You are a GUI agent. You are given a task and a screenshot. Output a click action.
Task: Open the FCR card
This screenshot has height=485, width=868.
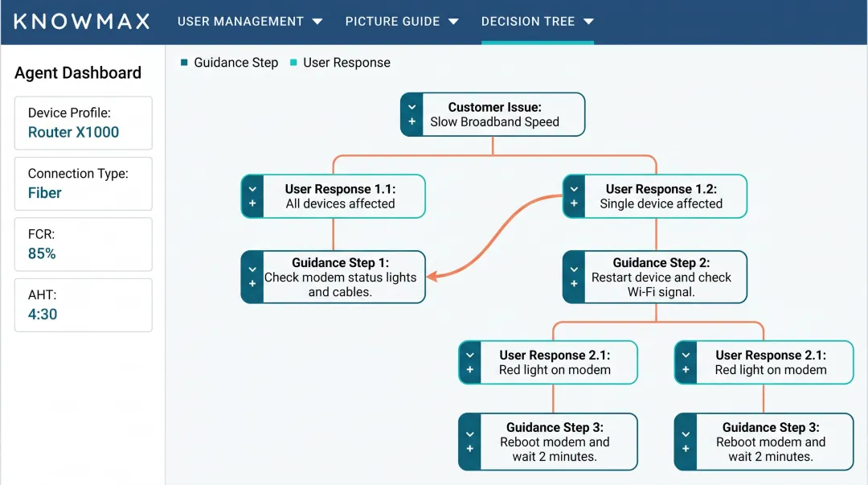84,245
